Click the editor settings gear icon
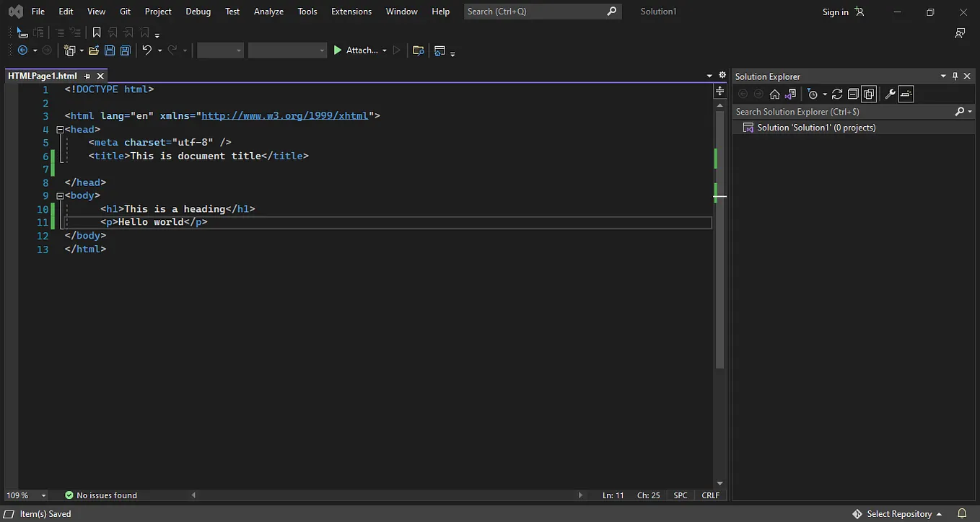The height and width of the screenshot is (522, 980). 722,75
